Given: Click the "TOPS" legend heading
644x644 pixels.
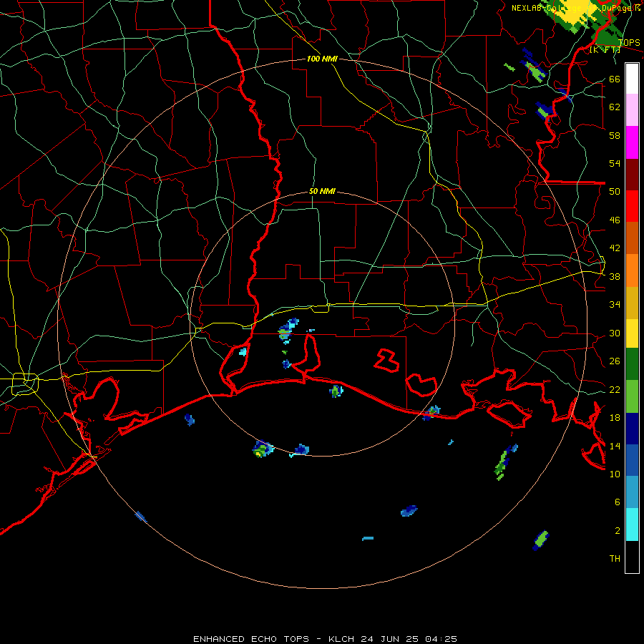Looking at the screenshot, I should (629, 43).
